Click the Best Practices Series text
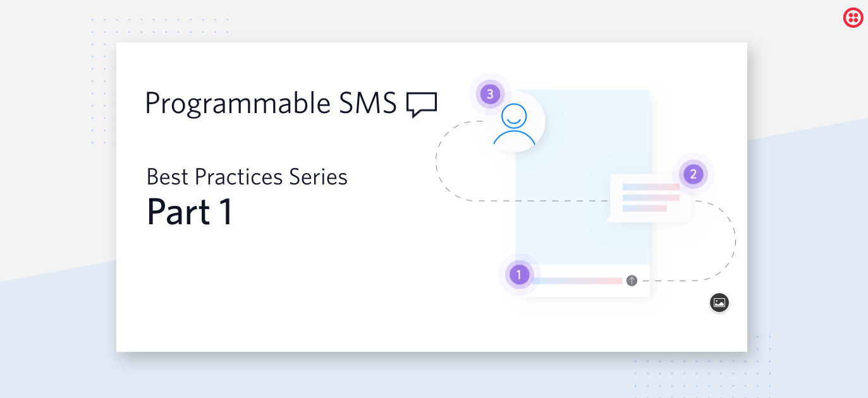Screen dimensions: 868x398 click(247, 177)
